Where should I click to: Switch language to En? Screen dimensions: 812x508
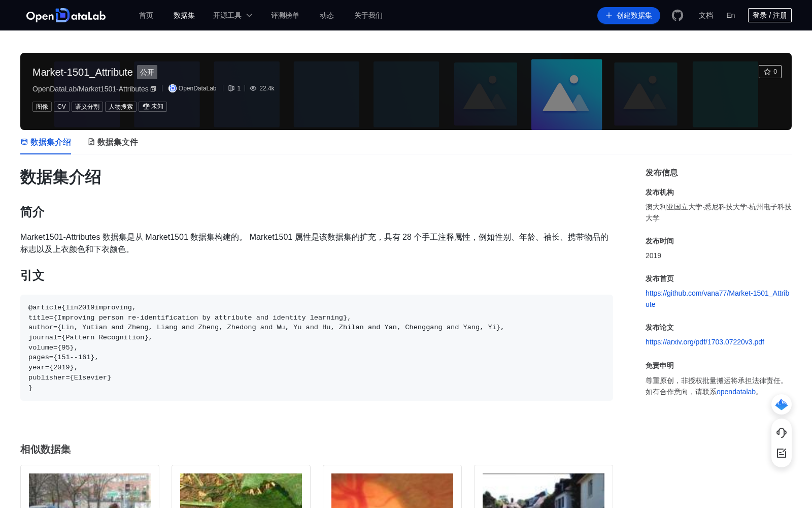pyautogui.click(x=731, y=15)
